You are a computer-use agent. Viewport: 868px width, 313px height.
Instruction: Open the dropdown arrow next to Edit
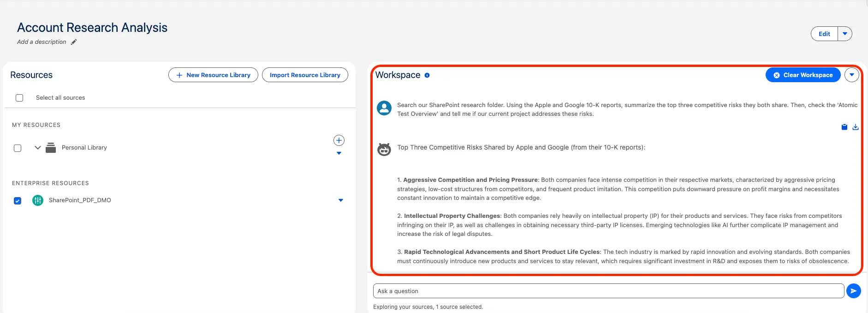click(x=845, y=34)
